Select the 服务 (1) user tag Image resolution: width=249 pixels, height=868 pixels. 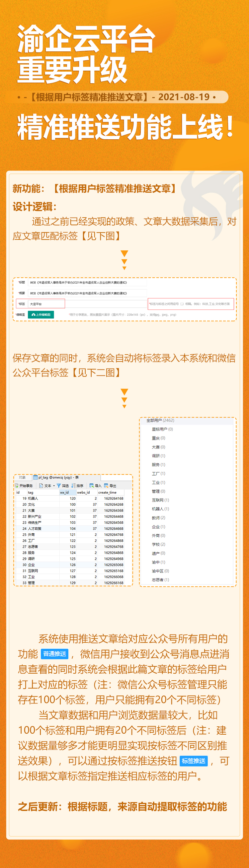point(159,464)
